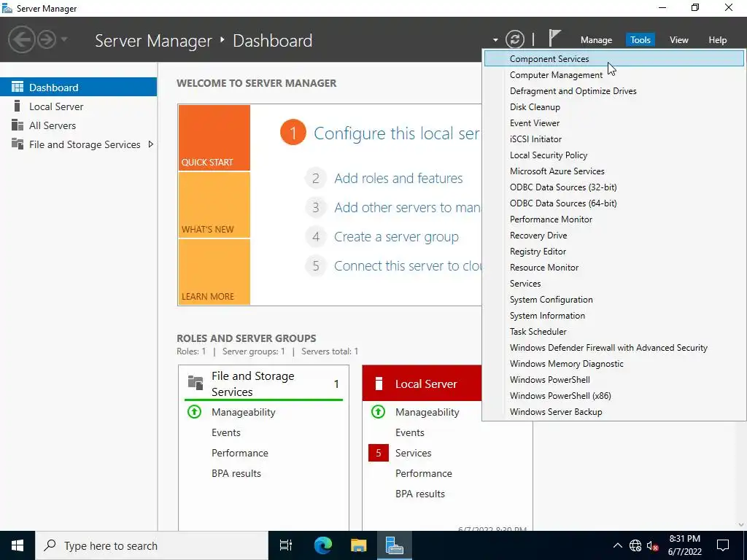Open File and Storage Services tile header
The height and width of the screenshot is (560, 747).
pyautogui.click(x=263, y=384)
